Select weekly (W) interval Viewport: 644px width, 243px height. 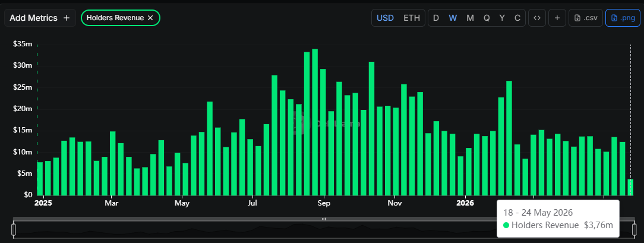pyautogui.click(x=453, y=18)
